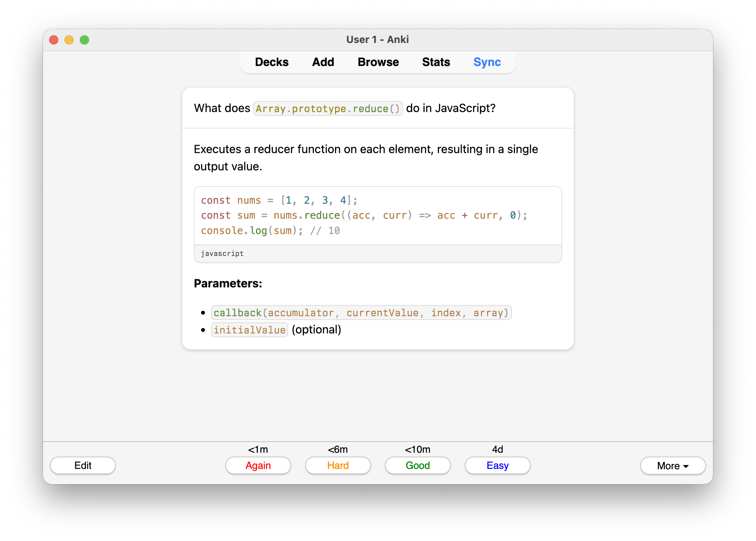Open the Stats screen
756x541 pixels.
click(x=436, y=62)
